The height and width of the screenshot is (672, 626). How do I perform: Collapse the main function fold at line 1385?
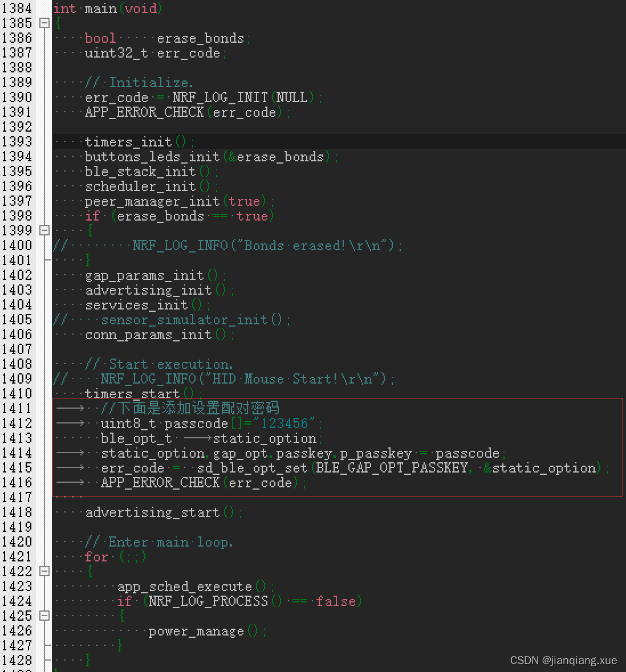tap(44, 23)
